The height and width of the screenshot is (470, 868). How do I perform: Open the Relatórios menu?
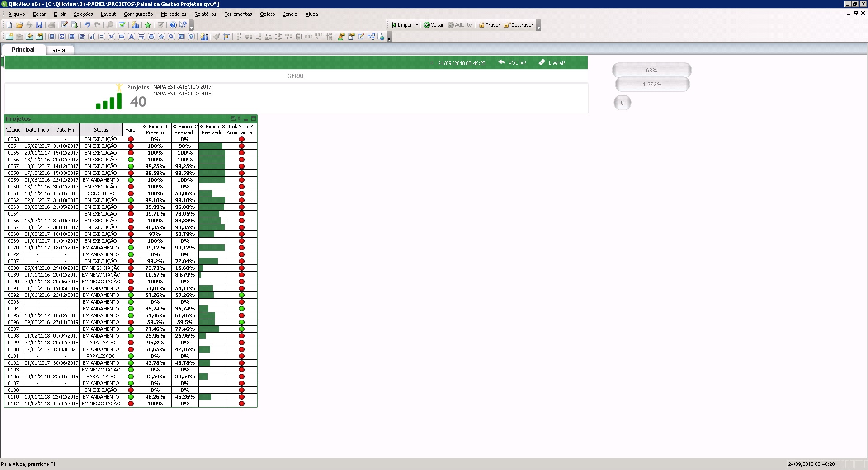click(x=205, y=14)
